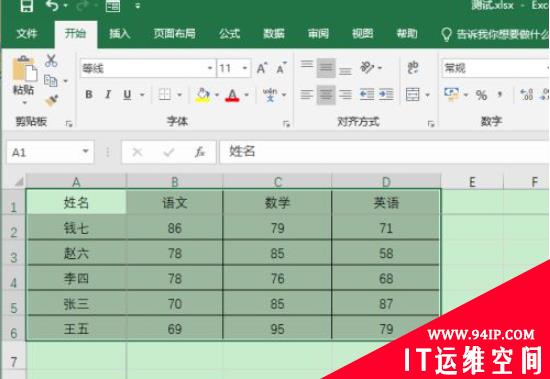Viewport: 550px width, 379px height.
Task: Click the Percent Style icon
Action: (x=481, y=95)
